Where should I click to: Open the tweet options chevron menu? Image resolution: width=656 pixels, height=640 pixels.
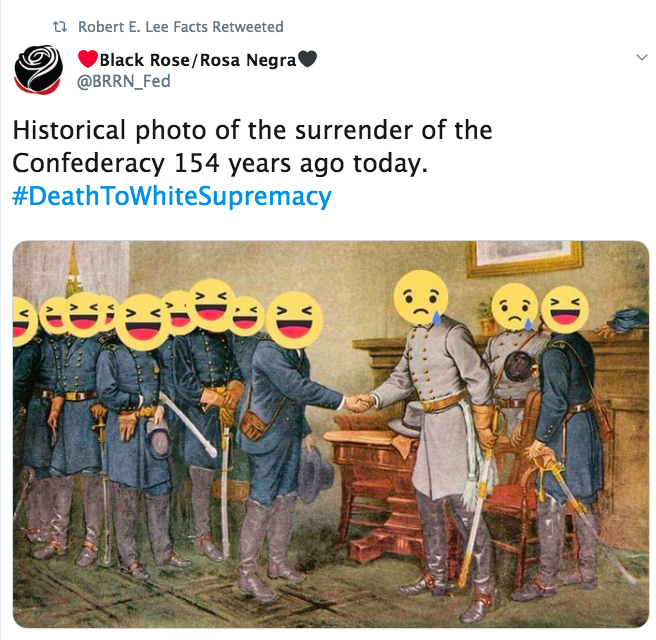click(x=641, y=57)
